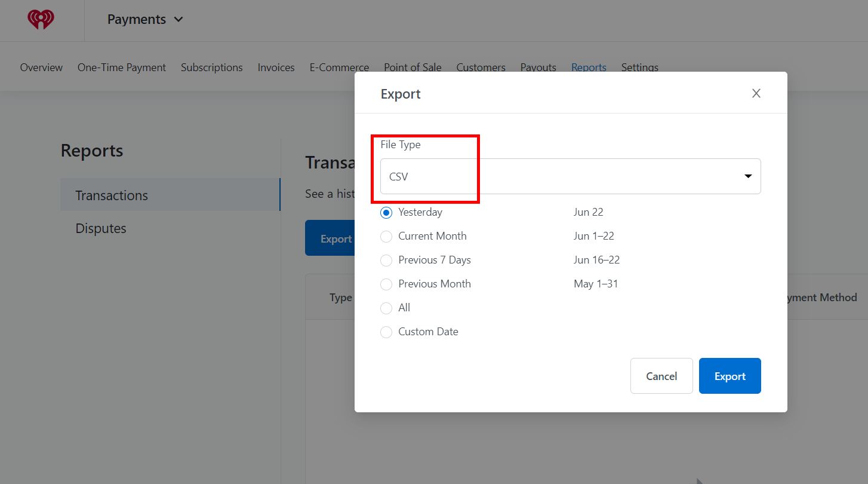This screenshot has height=484, width=868.
Task: Go to the Overview tab
Action: click(x=41, y=68)
